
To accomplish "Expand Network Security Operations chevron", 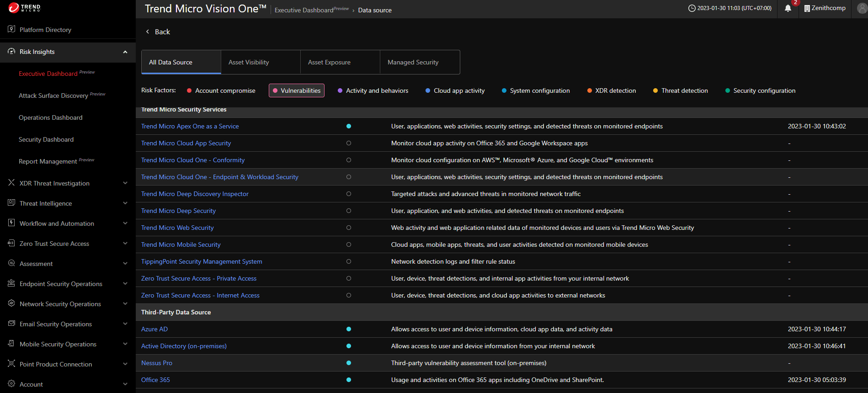I will pyautogui.click(x=125, y=304).
